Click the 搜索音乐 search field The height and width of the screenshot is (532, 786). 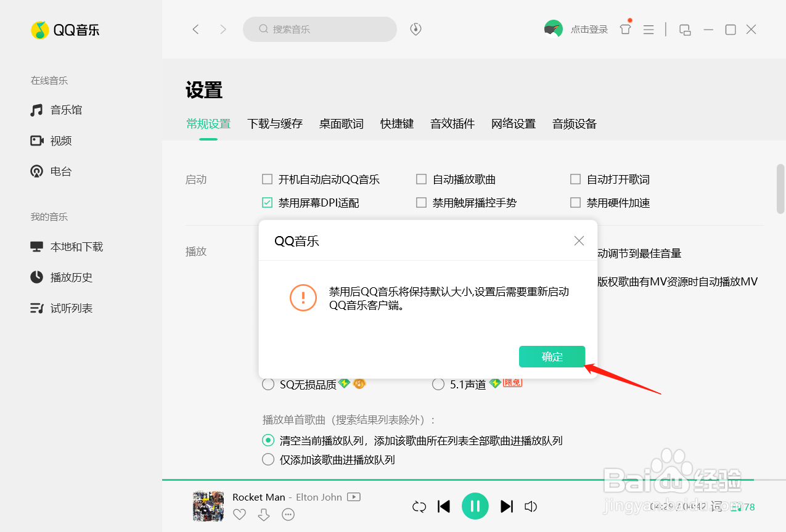tap(320, 29)
